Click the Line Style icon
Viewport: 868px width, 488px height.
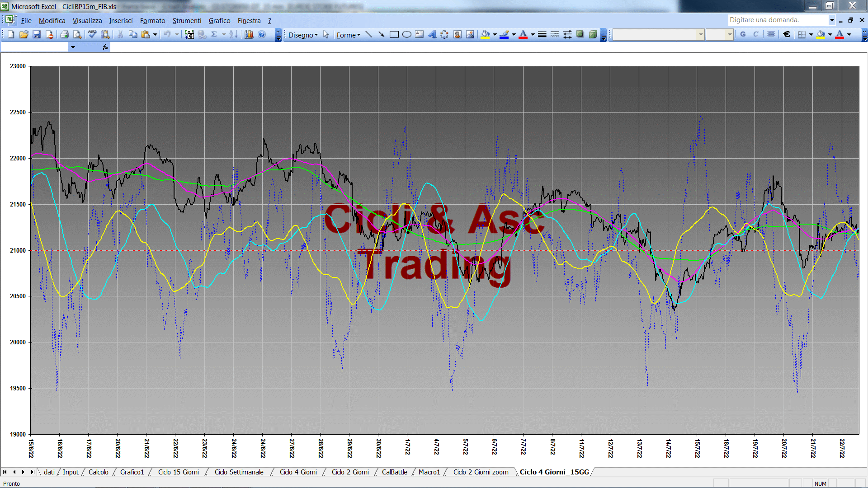point(542,34)
